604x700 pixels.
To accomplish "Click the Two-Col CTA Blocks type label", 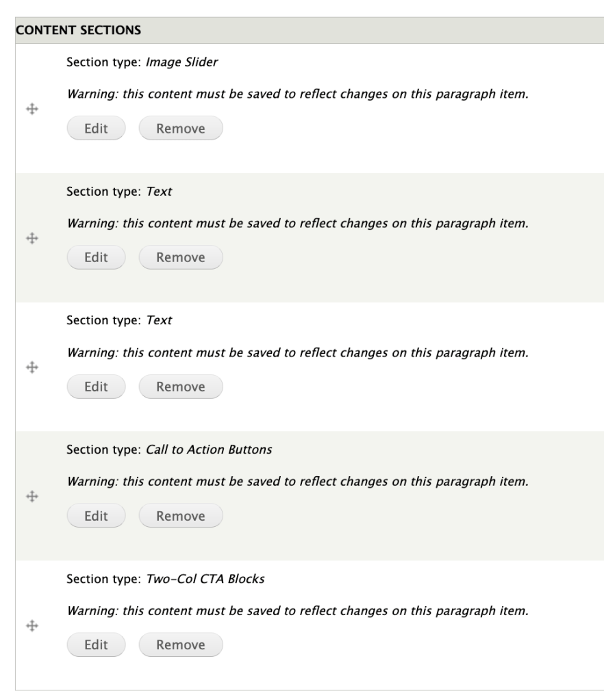I will 205,579.
